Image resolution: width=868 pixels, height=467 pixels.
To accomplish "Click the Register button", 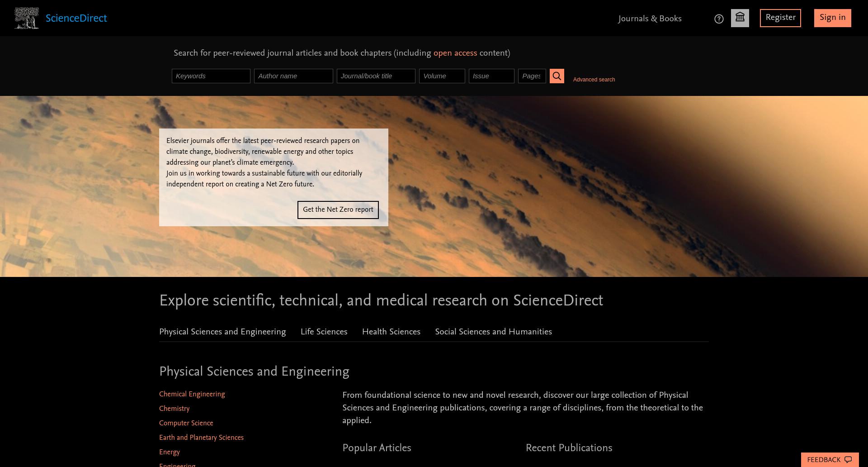I will [x=780, y=18].
